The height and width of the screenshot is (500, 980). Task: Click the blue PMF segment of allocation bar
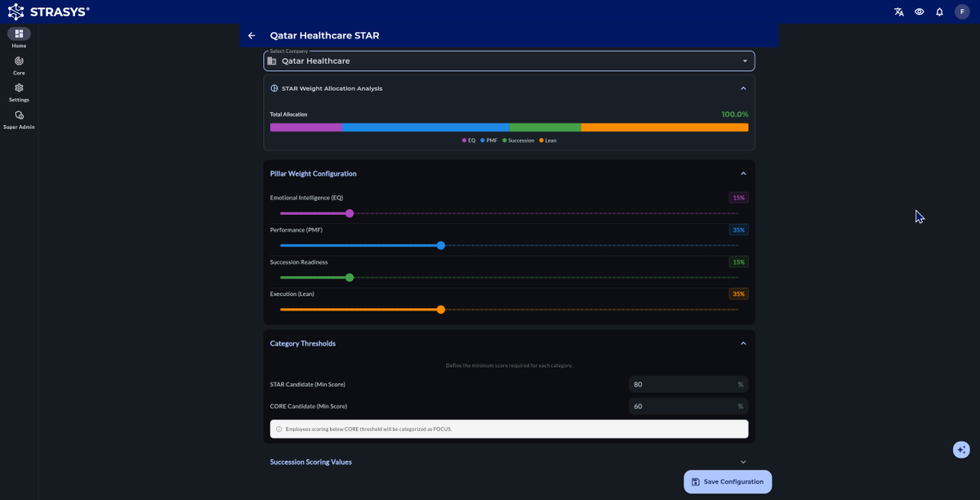pos(425,127)
